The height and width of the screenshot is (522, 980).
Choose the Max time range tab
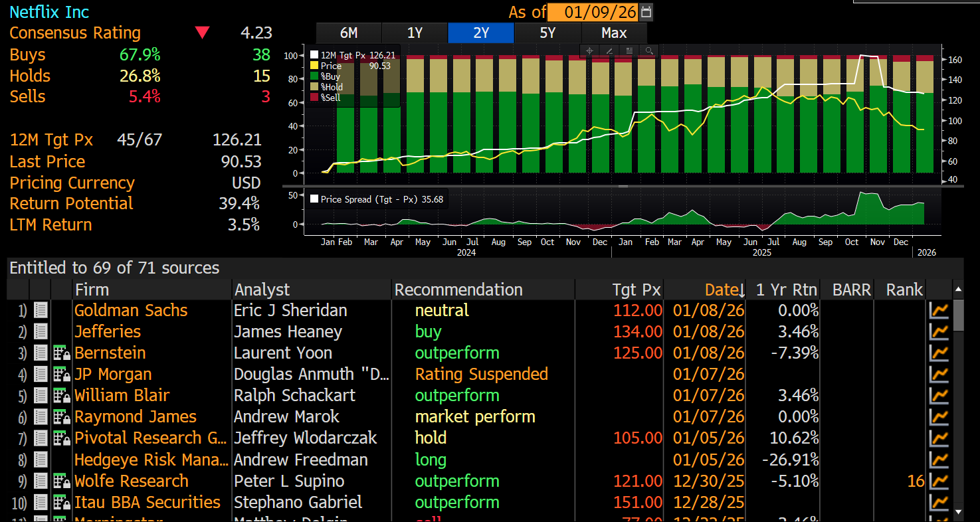pyautogui.click(x=613, y=33)
